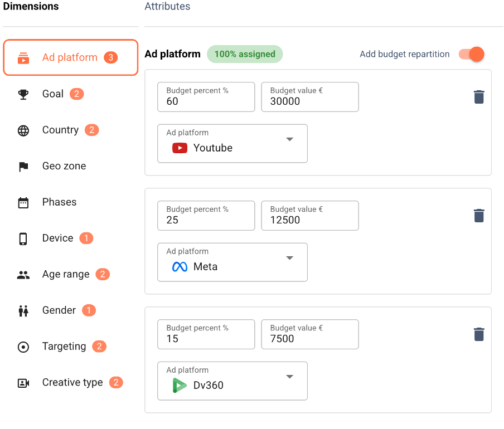Click the Phases calendar icon
This screenshot has width=504, height=429.
23,202
